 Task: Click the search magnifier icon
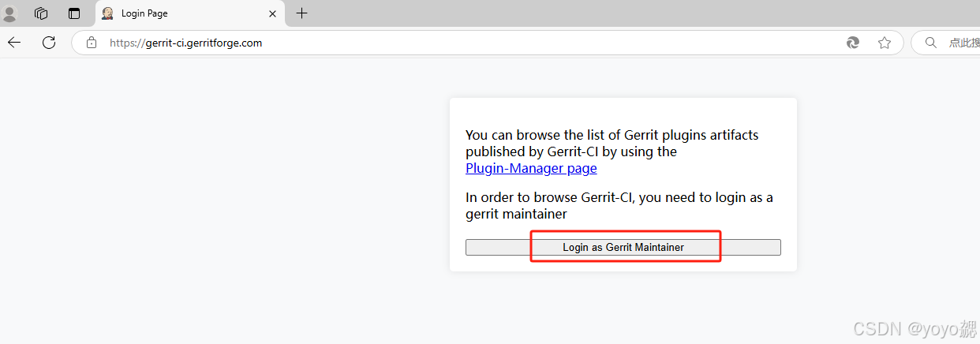pos(931,43)
